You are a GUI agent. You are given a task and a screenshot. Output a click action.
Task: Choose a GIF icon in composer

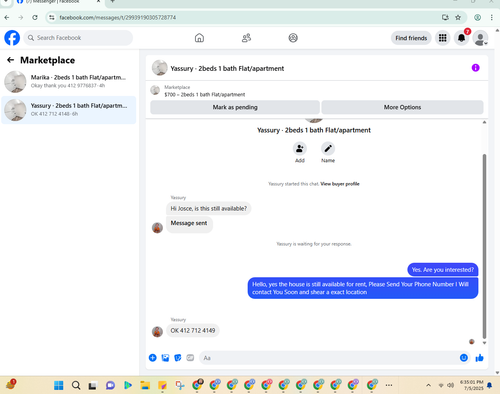coord(190,358)
